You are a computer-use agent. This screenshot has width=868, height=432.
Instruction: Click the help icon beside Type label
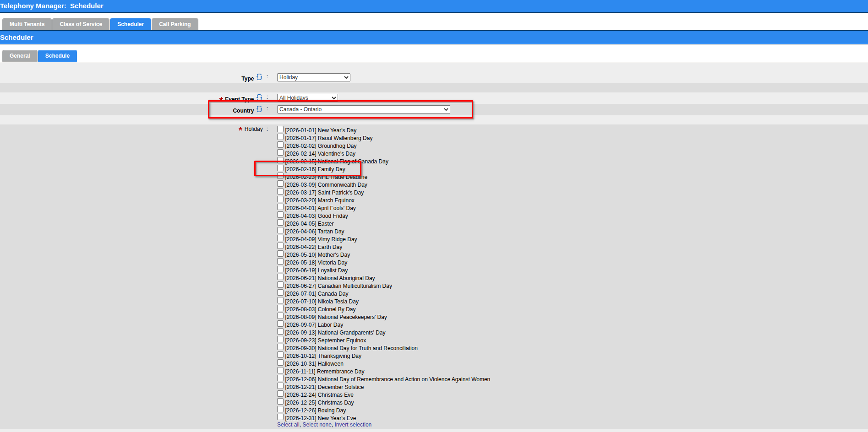click(259, 77)
